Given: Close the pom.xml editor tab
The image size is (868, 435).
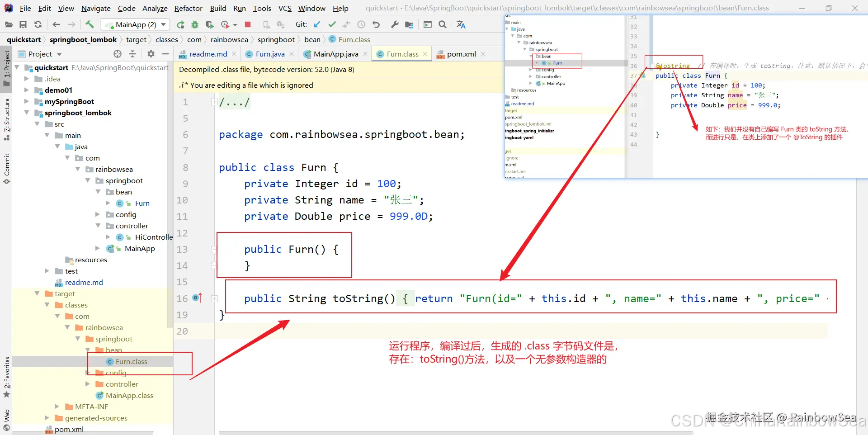Looking at the screenshot, I should (x=483, y=54).
